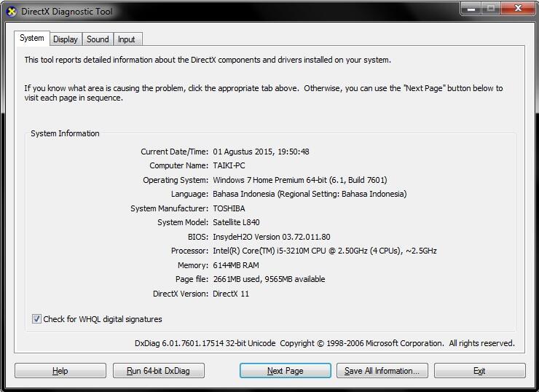Screen dimensions: 539x392
Task: Click the 'If you know what area' paragraph
Action: pos(264,93)
